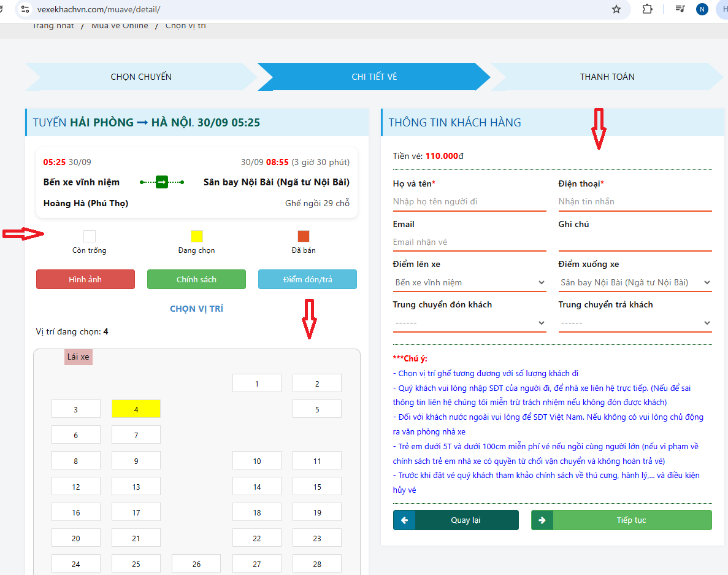Deselect the yellow seat 4

click(x=136, y=409)
